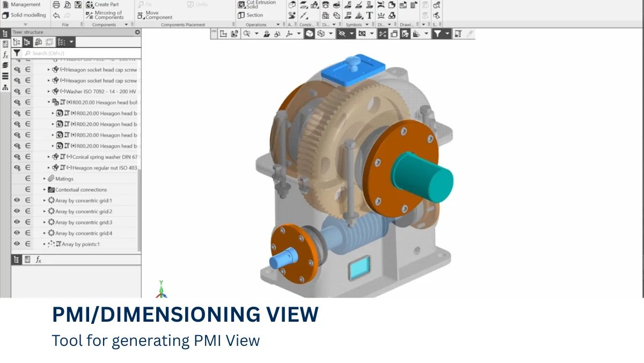Open the view filter funnel dropdown arrow

tap(448, 34)
